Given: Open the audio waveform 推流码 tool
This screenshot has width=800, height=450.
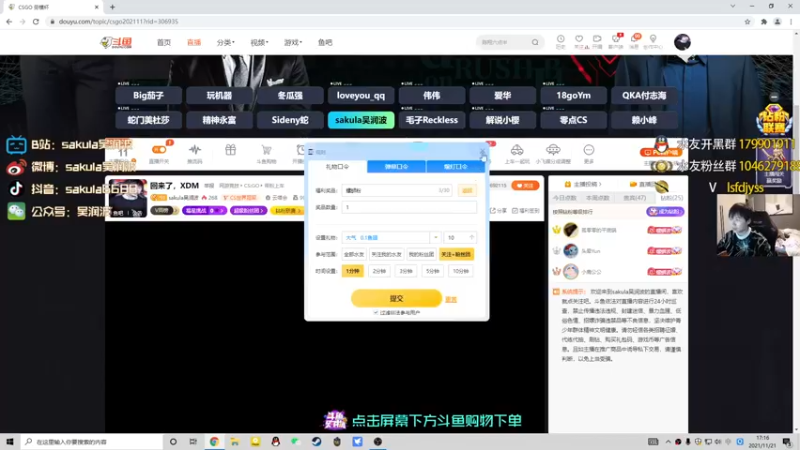Looking at the screenshot, I should (x=194, y=150).
